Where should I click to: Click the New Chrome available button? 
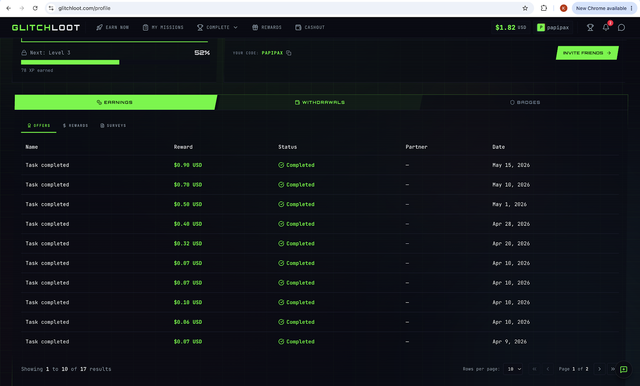tap(604, 8)
